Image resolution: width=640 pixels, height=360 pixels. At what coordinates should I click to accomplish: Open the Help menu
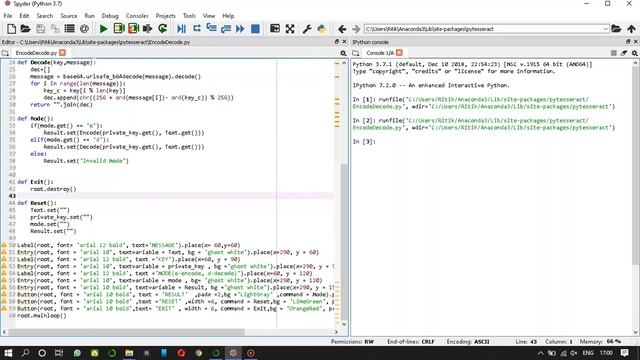[228, 16]
